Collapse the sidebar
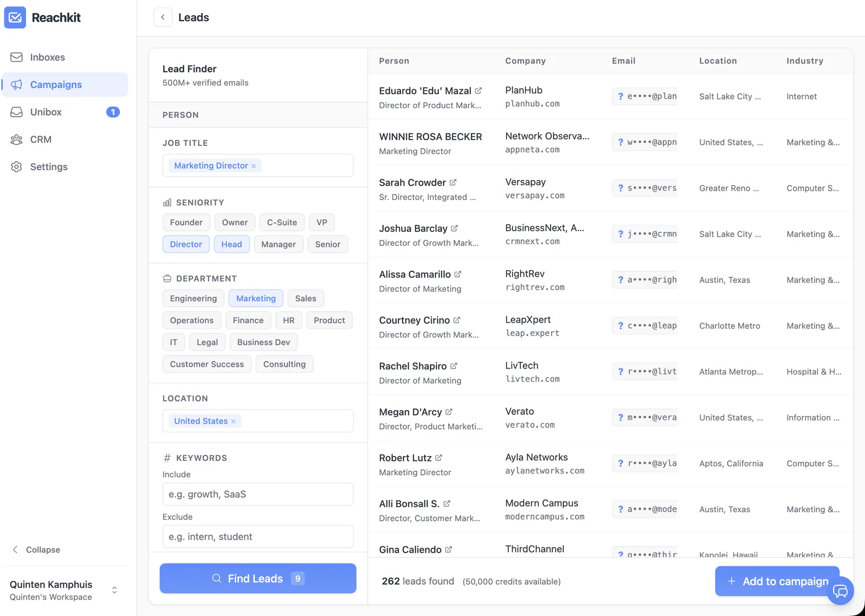This screenshot has width=865, height=616. pyautogui.click(x=36, y=550)
